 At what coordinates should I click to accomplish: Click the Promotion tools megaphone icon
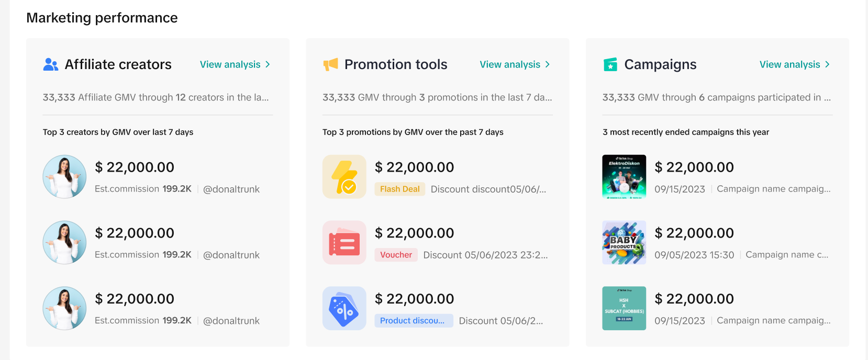pos(331,64)
